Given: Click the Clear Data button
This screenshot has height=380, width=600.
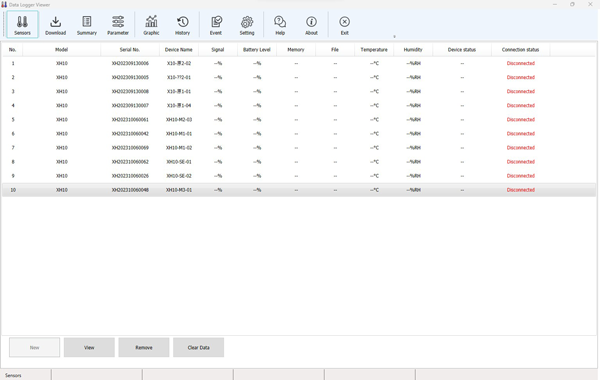Looking at the screenshot, I should tap(199, 347).
